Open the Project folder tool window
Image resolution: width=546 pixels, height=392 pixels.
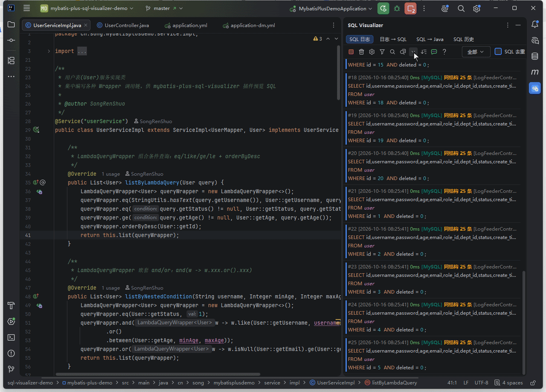[x=11, y=25]
